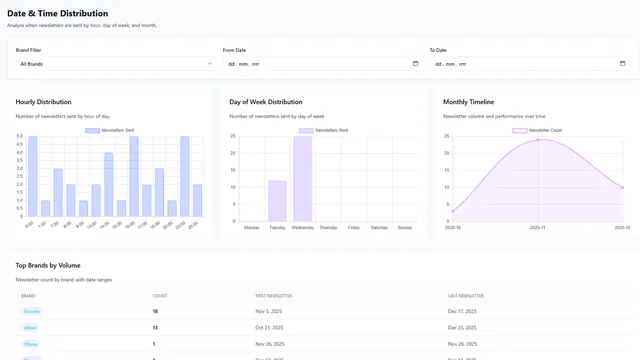Click the 17:00 bar in hourly chart

pyautogui.click(x=147, y=200)
